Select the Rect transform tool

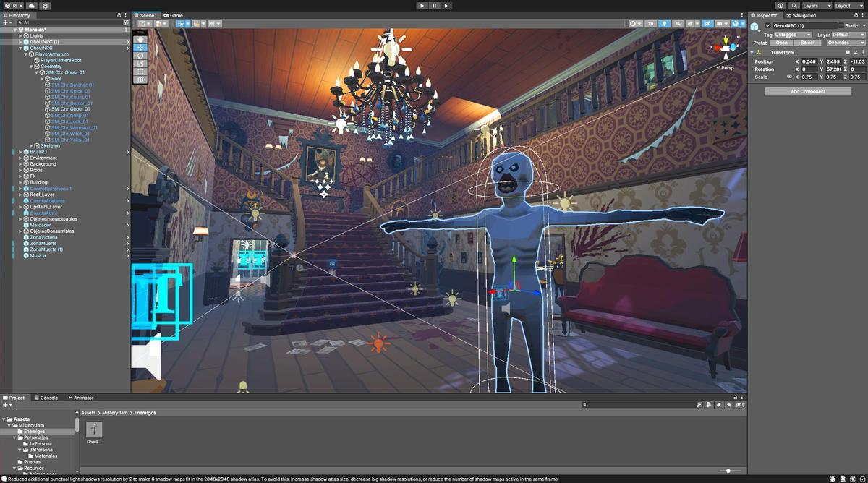[x=140, y=72]
